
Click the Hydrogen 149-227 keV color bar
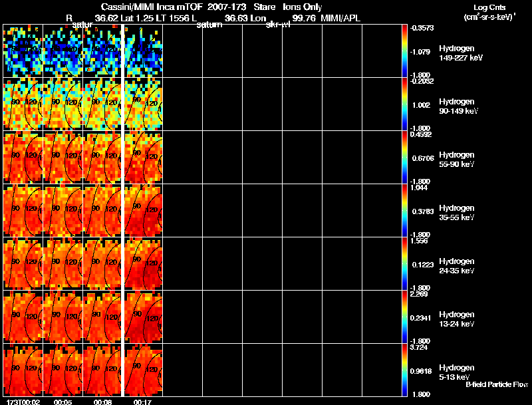[405, 51]
